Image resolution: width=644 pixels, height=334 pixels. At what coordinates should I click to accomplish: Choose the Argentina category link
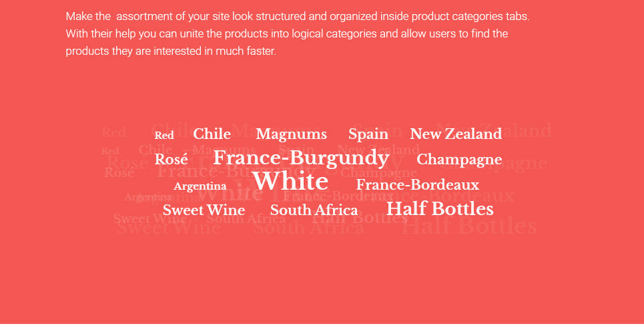coord(200,186)
